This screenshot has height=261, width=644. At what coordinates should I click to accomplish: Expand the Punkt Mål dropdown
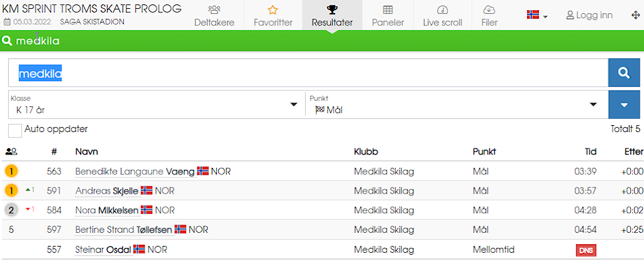[454, 104]
